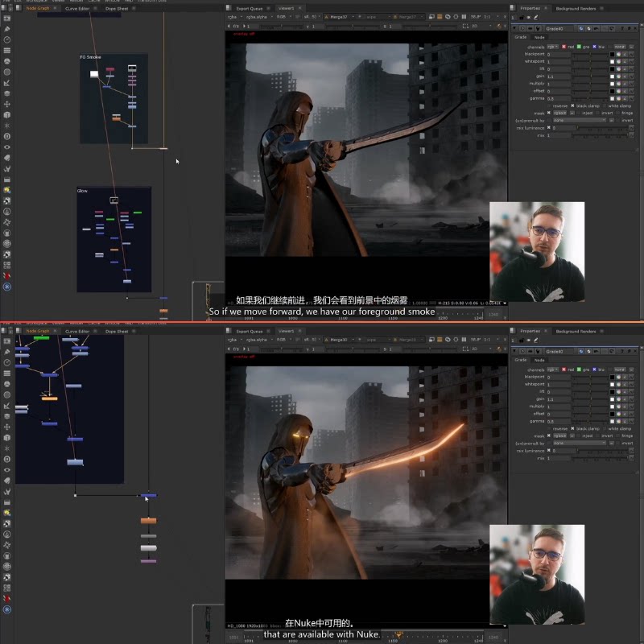Select the Node tab in upper Grade40 properties
Viewport: 644px width, 644px height.
pyautogui.click(x=539, y=37)
